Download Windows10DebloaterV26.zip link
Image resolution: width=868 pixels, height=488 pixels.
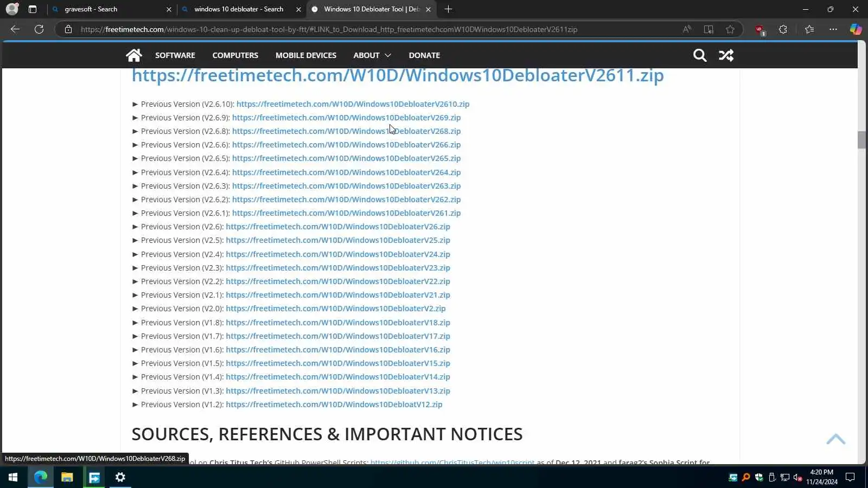[x=338, y=227]
